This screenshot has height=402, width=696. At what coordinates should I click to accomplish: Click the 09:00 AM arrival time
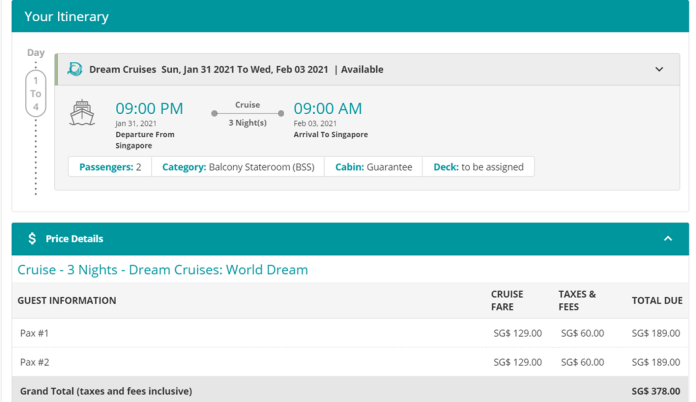[x=328, y=109]
